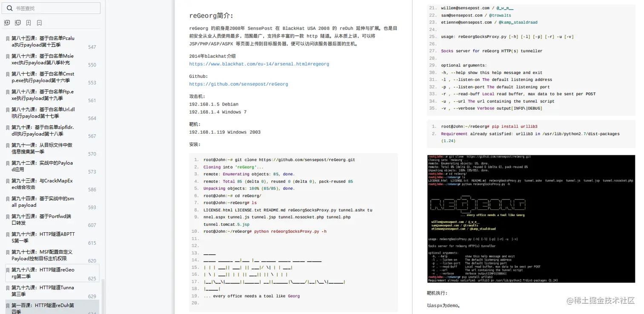
Task: Click the reGeorg terminal screenshot image
Action: 531,219
